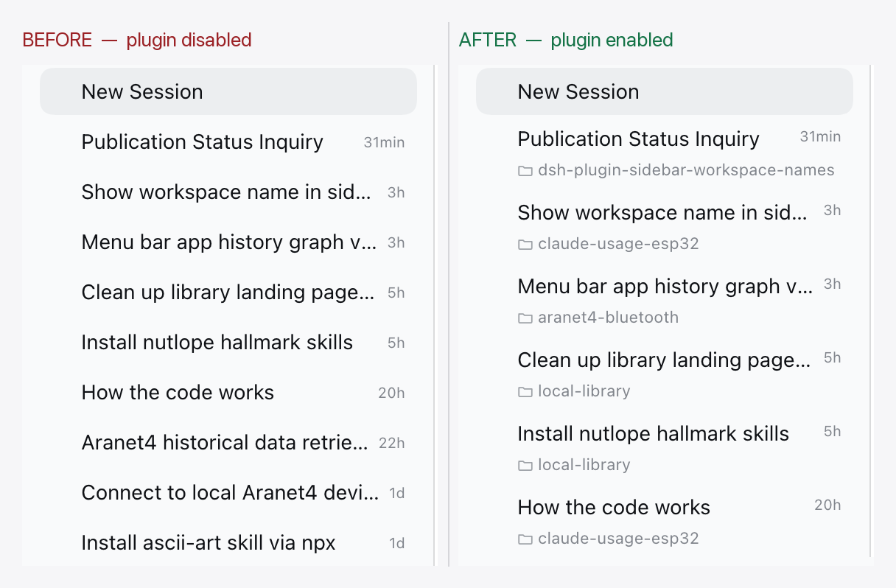Click the 31min timestamp in AFTER panel
The image size is (896, 588).
point(820,136)
